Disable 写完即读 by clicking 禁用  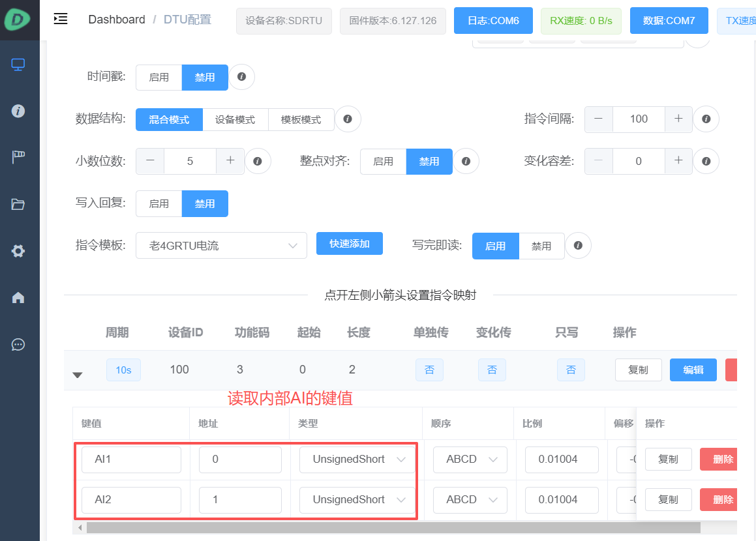(541, 246)
